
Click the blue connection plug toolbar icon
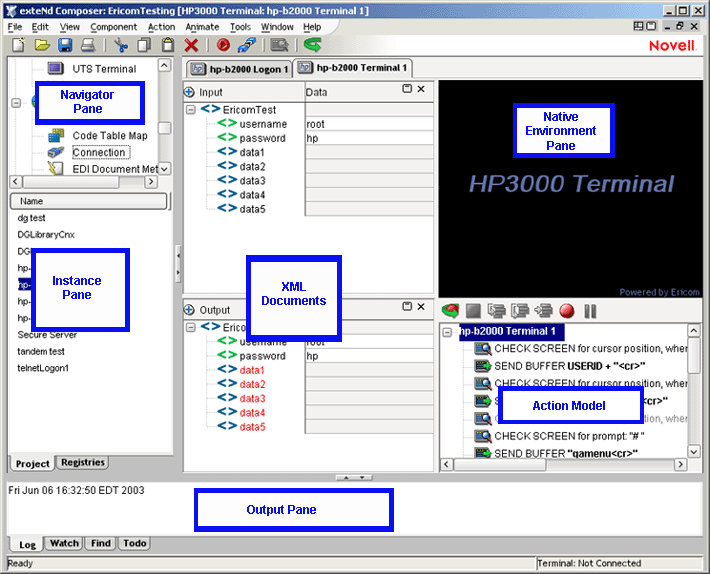coord(247,45)
